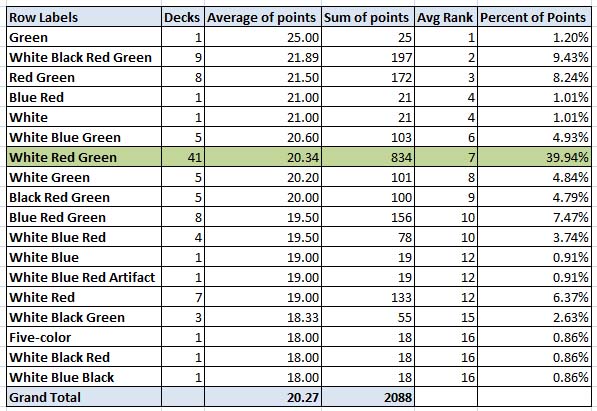
Task: Select the Row Labels header cell
Action: coord(84,17)
